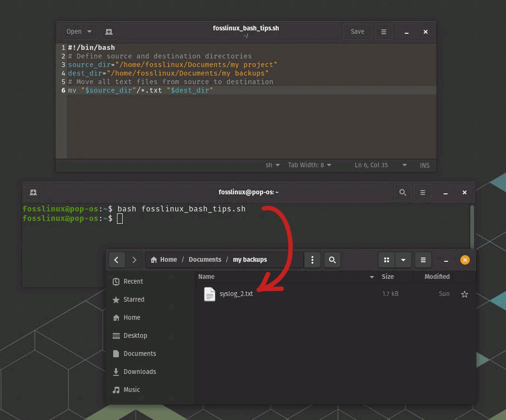This screenshot has height=420, width=506.
Task: Open the view options dropdown arrow
Action: [403, 260]
